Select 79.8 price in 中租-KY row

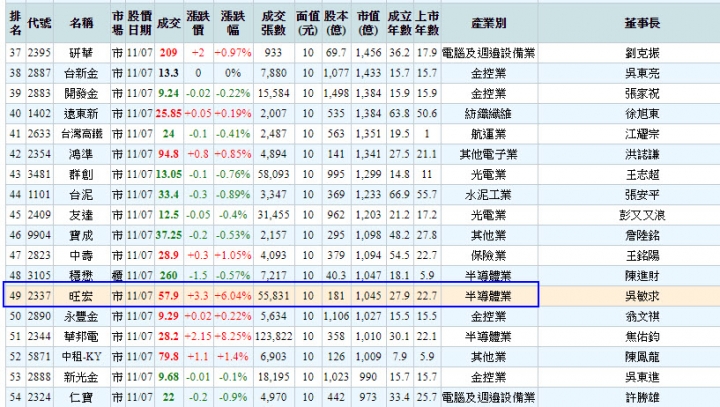[169, 356]
